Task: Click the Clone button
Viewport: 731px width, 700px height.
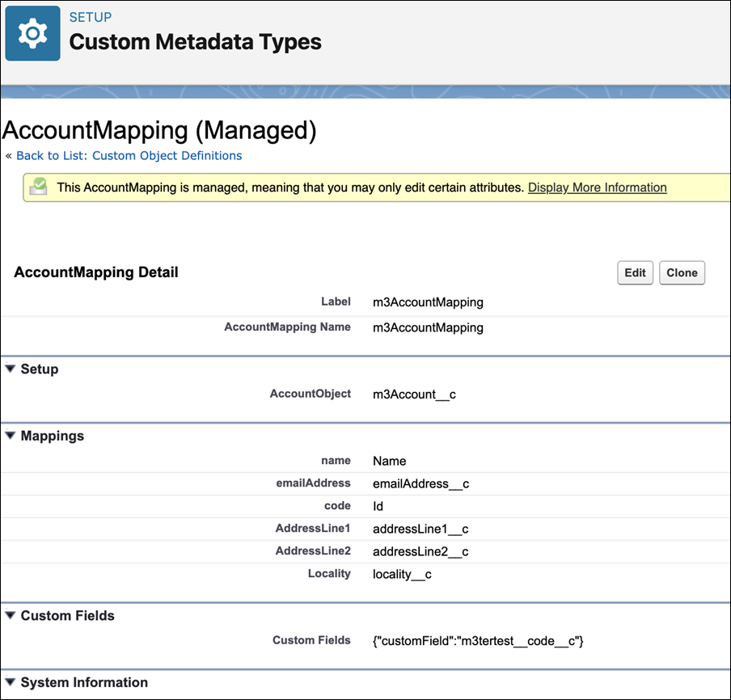Action: 682,272
